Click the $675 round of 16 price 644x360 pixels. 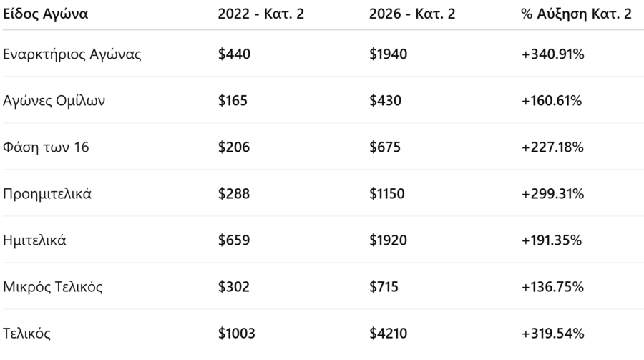click(x=385, y=147)
